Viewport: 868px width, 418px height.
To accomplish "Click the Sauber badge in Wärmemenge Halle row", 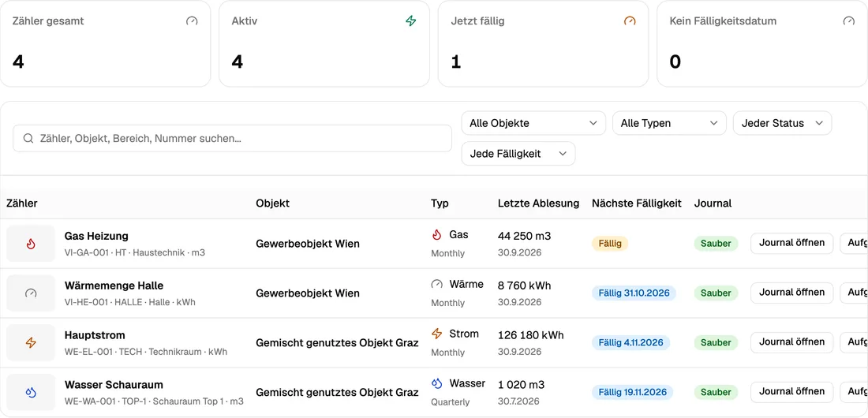I will (x=716, y=293).
